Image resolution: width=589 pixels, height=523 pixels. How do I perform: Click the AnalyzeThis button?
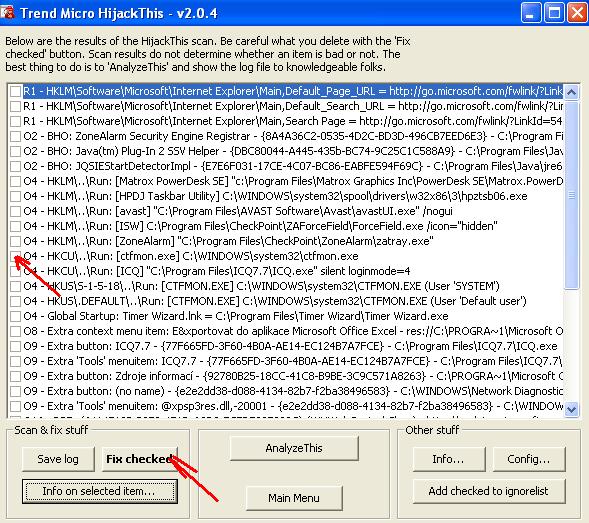(294, 448)
